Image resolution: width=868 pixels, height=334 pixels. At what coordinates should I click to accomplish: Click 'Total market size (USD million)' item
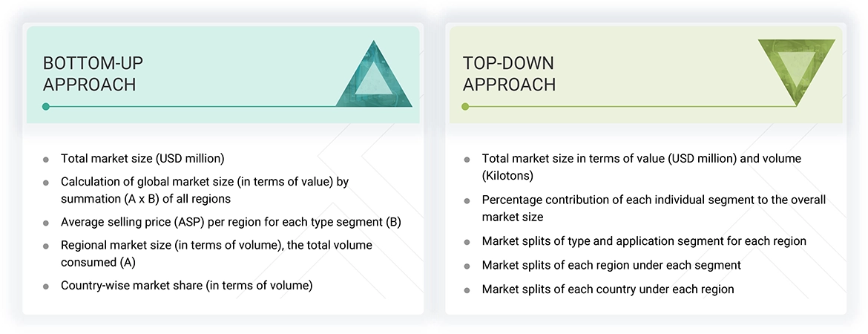tap(142, 158)
